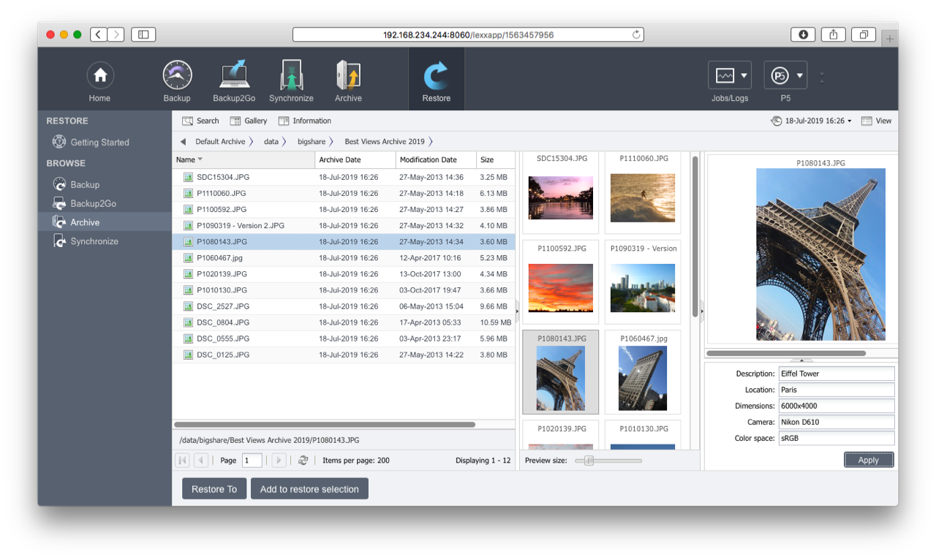Open the P5 dropdown menu
This screenshot has width=936, height=560.
785,76
